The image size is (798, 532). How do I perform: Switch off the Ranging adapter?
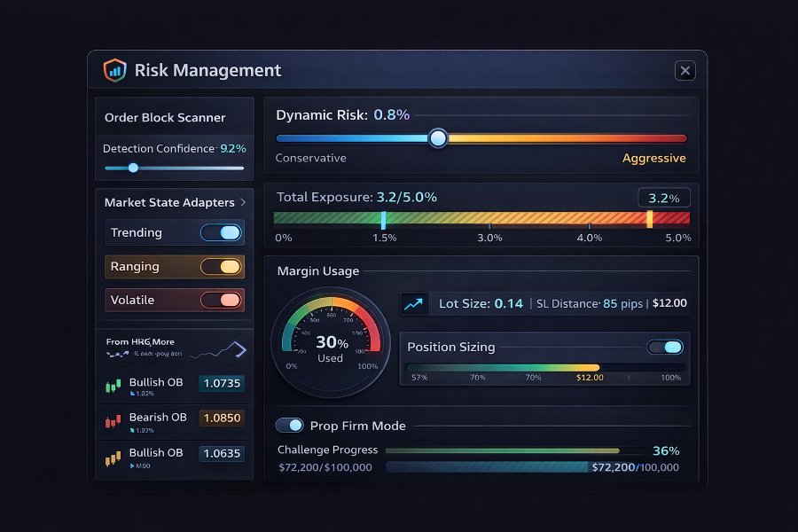tap(222, 266)
